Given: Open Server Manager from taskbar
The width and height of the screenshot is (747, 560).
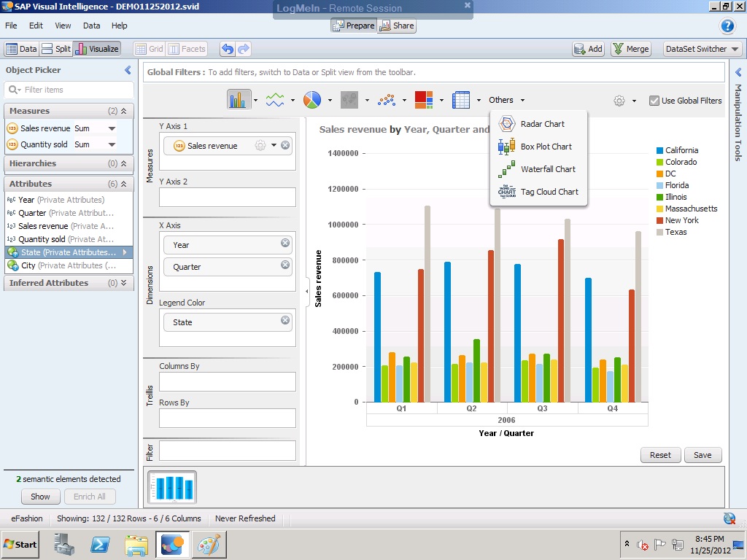Looking at the screenshot, I should 64,544.
